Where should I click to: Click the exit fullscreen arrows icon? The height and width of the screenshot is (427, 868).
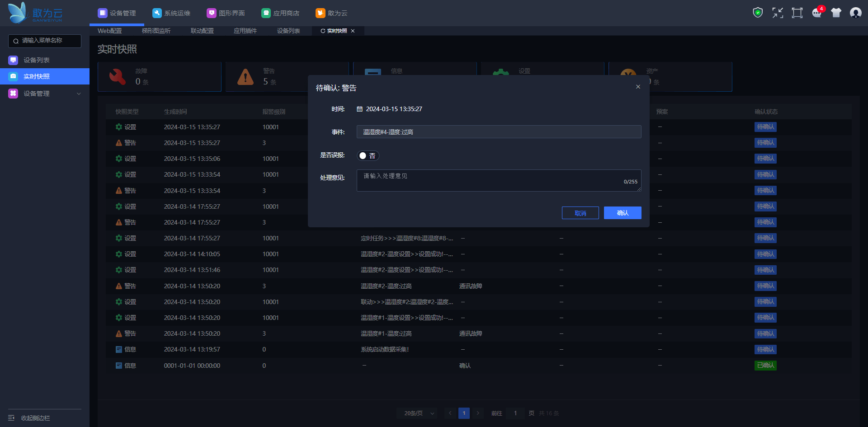778,13
